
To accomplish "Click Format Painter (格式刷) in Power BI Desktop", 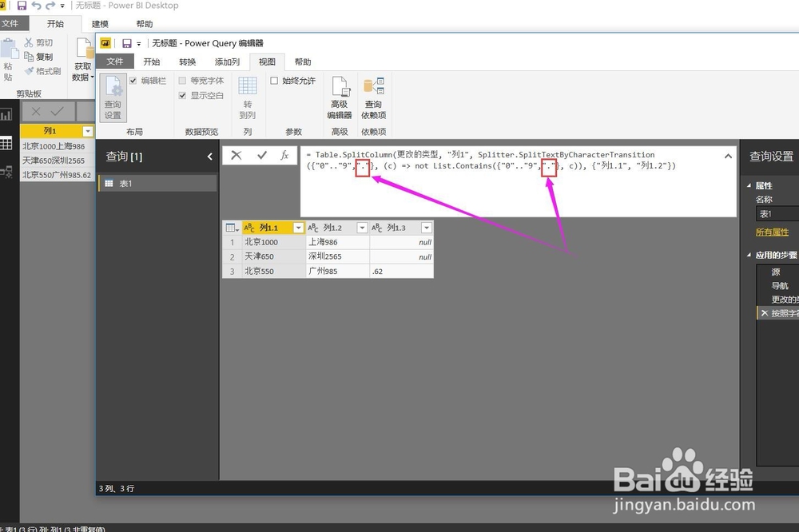I will click(x=43, y=71).
